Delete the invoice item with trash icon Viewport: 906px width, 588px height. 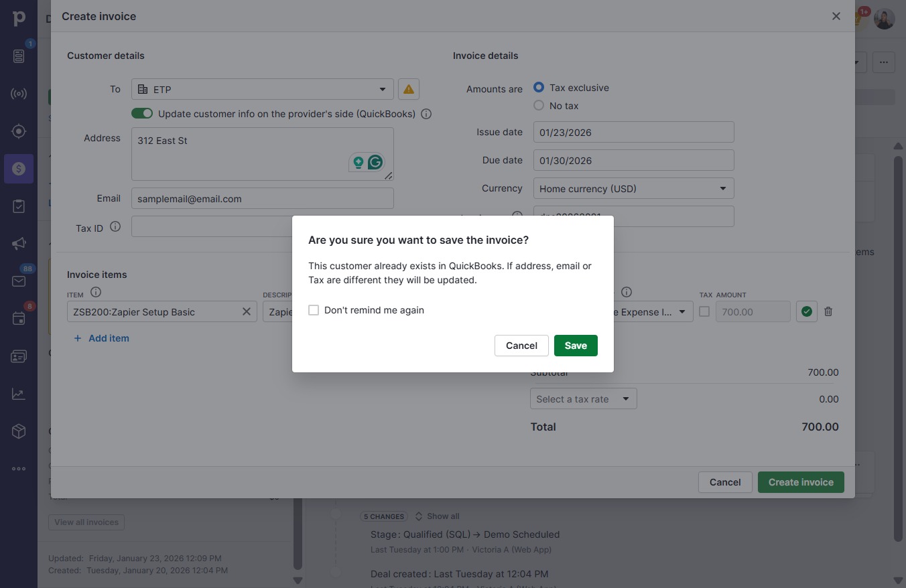[x=828, y=311]
